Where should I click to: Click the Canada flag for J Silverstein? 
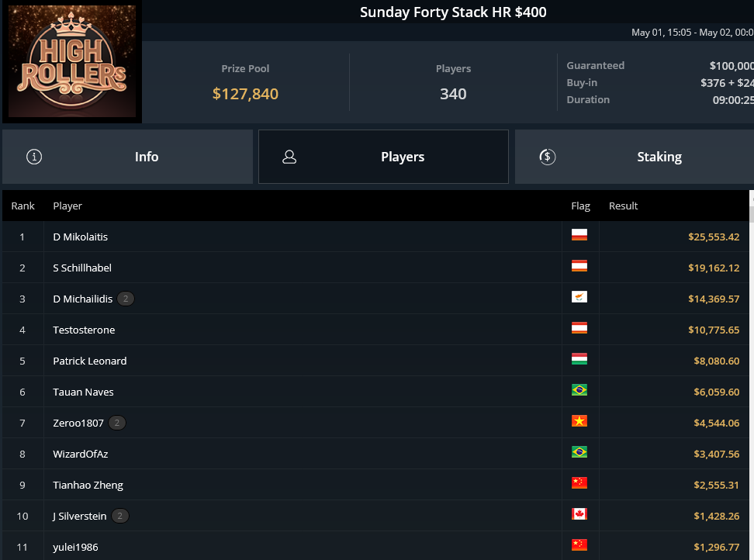pyautogui.click(x=579, y=514)
